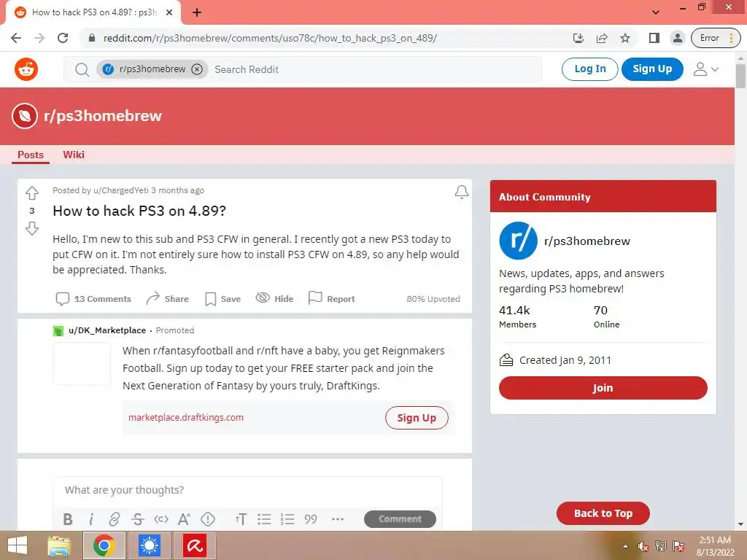The height and width of the screenshot is (560, 747).
Task: Click the Reddit logo home icon
Action: 26,69
